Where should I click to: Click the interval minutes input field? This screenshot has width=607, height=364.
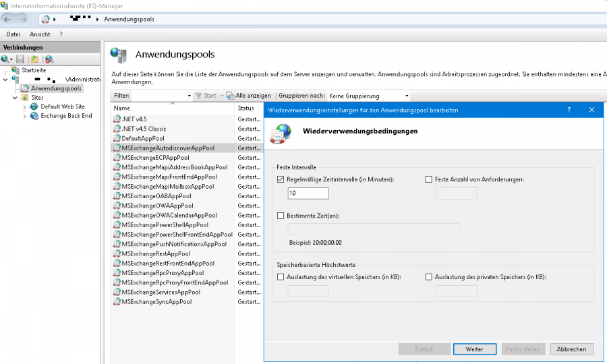point(308,193)
